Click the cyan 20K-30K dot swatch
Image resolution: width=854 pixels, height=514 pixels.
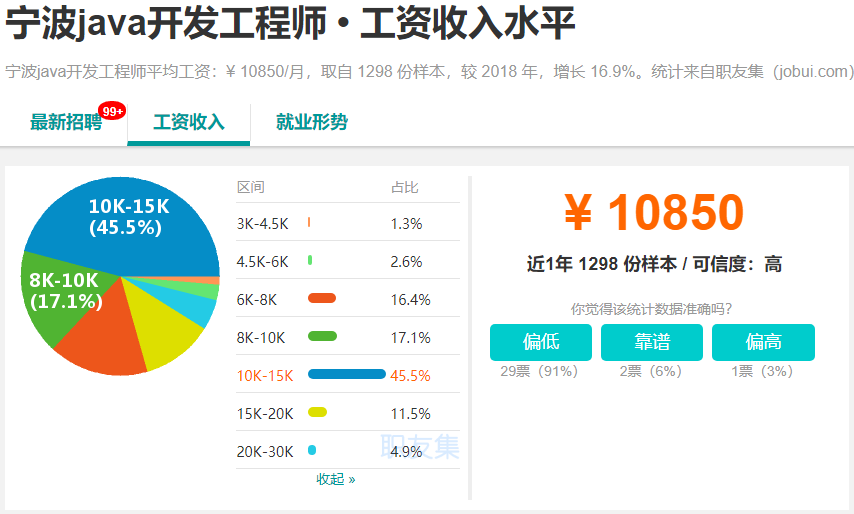coord(312,450)
